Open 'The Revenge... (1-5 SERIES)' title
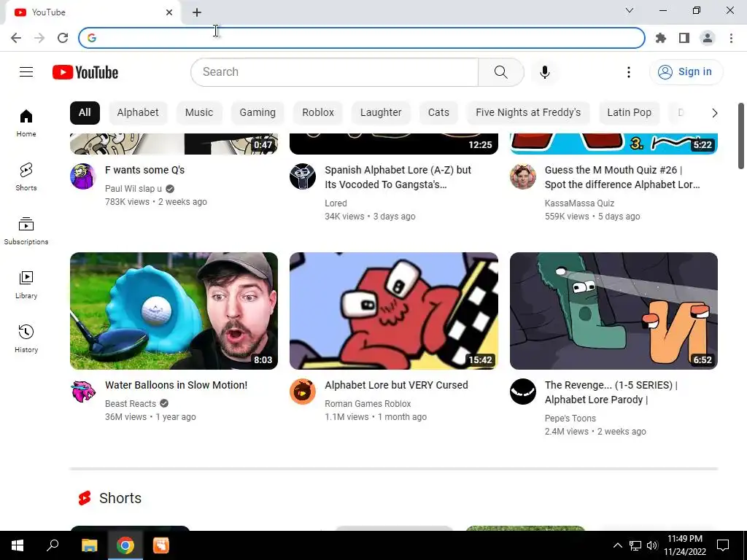Image resolution: width=747 pixels, height=560 pixels. pos(611,392)
